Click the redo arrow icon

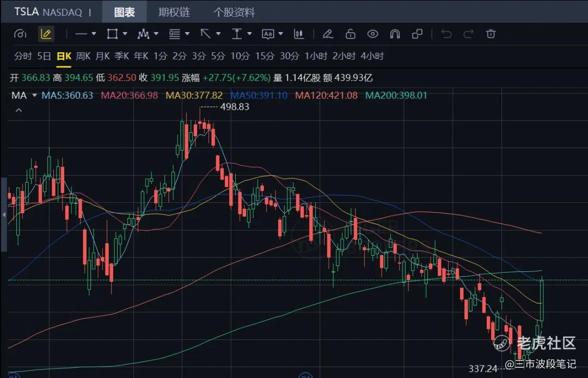pos(468,34)
